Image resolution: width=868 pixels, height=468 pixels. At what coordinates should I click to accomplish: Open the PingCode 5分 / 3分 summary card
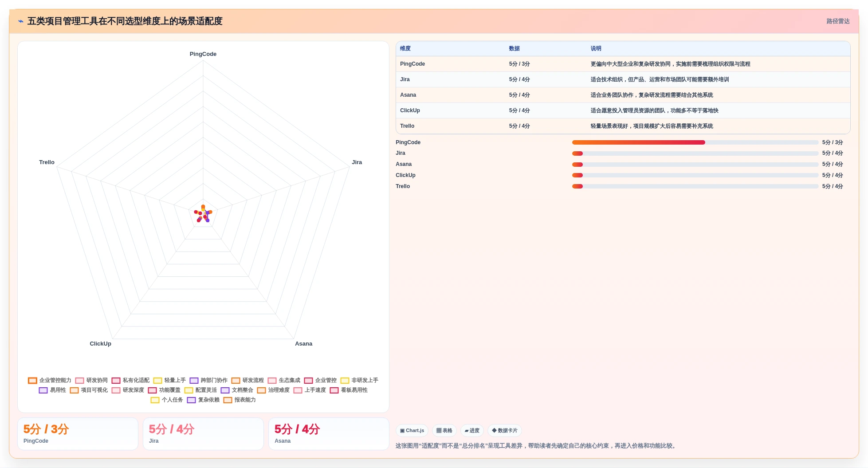point(78,434)
